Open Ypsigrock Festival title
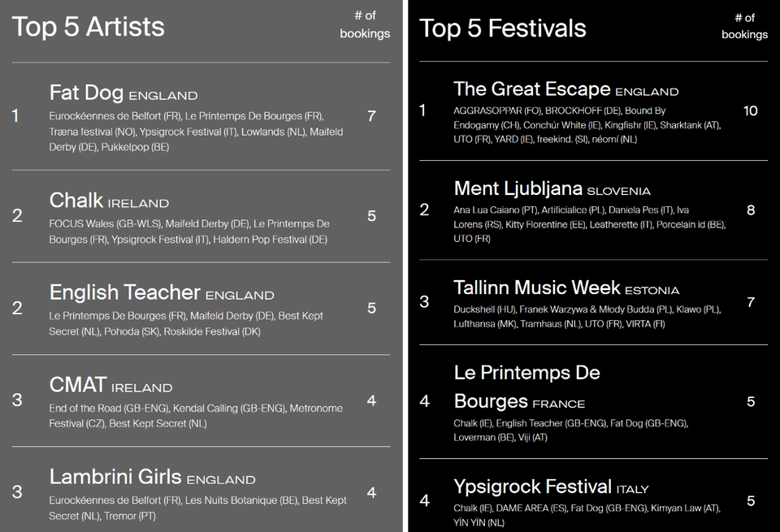 [x=532, y=487]
